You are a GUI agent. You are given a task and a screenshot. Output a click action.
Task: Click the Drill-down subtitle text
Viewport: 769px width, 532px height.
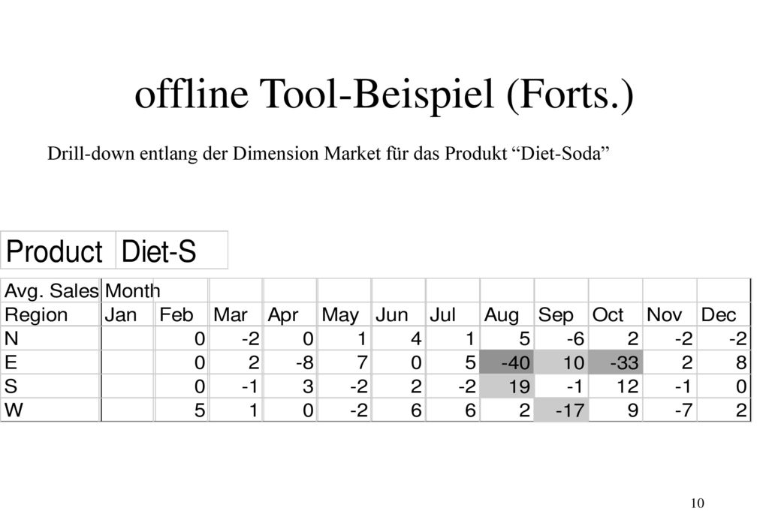click(x=328, y=154)
